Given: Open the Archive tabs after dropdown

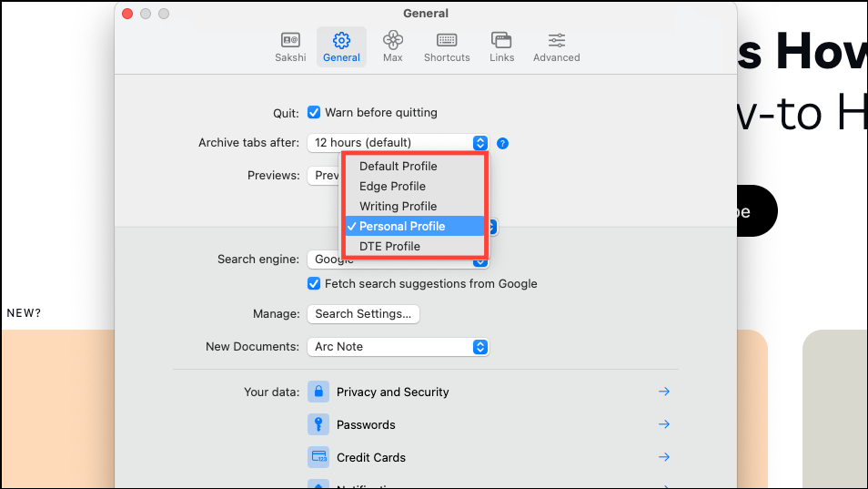Looking at the screenshot, I should (x=398, y=143).
